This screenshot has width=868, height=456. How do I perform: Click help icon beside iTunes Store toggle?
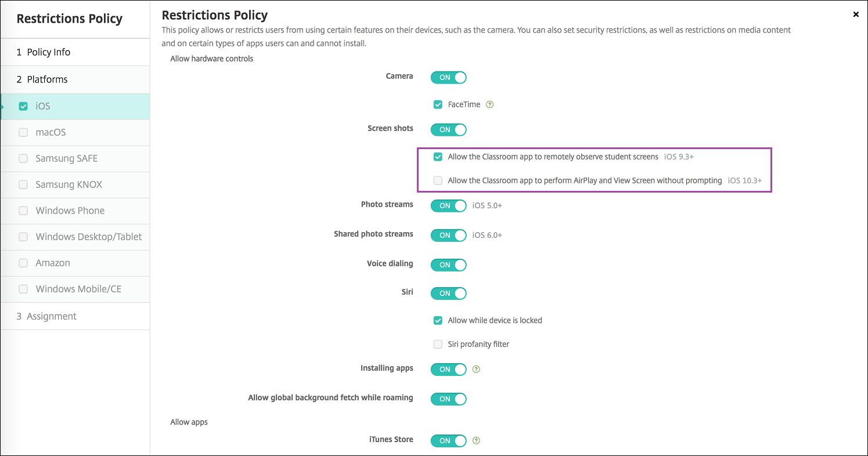click(x=476, y=440)
